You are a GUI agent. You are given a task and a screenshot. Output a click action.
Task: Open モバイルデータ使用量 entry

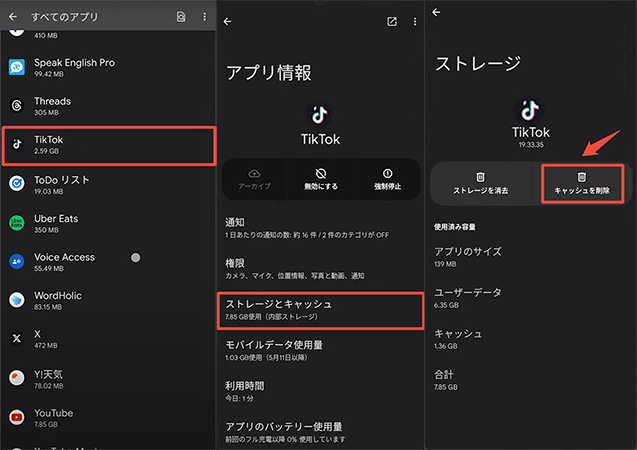[318, 350]
